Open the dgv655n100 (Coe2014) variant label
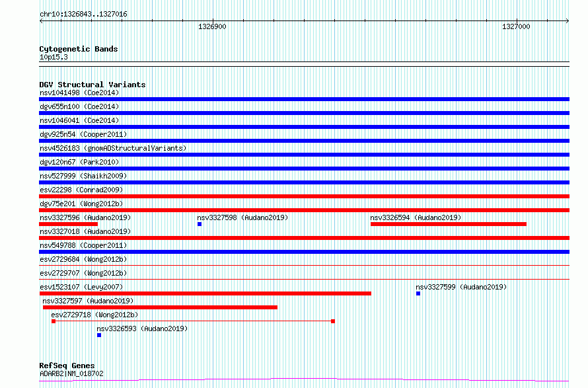 [x=79, y=106]
